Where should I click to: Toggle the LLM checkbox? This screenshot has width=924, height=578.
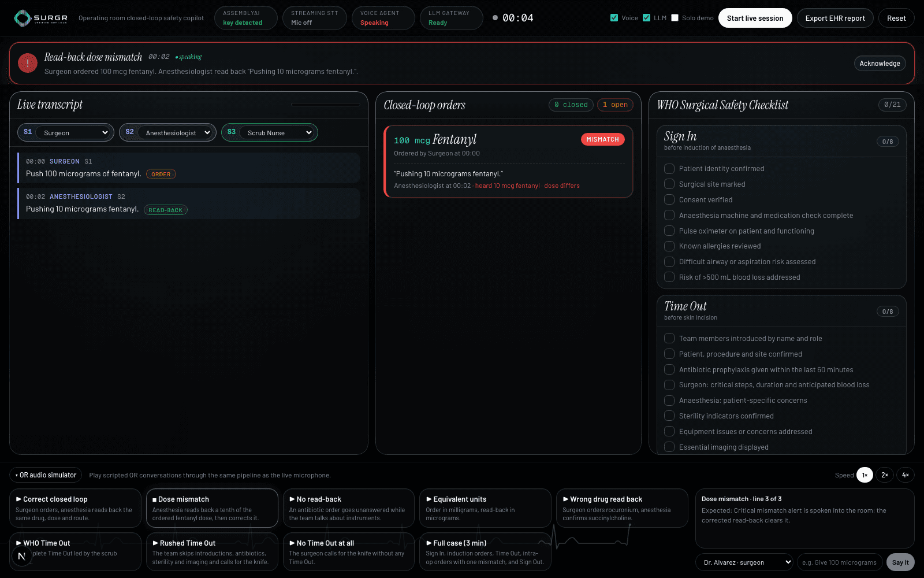click(x=646, y=18)
